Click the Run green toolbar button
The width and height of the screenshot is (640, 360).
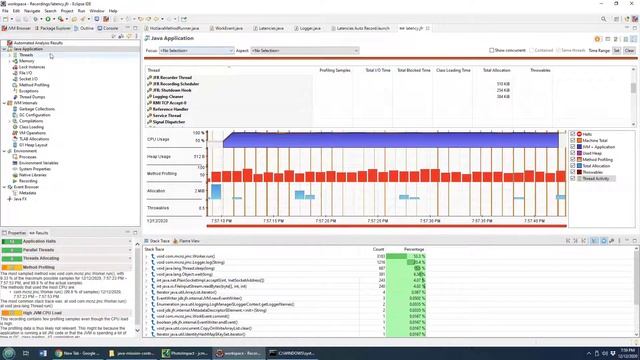pos(48,19)
